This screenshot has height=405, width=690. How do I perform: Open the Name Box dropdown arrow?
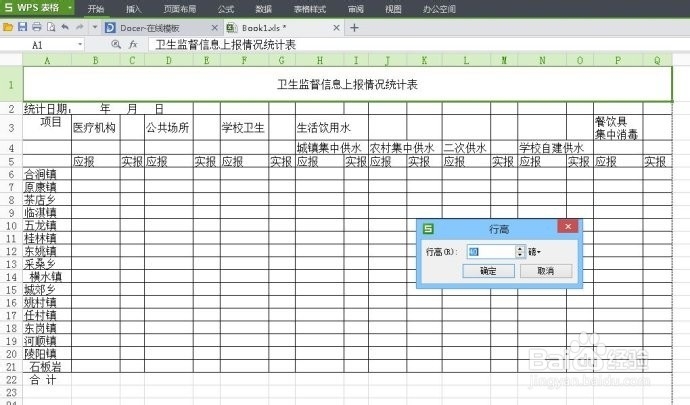coord(80,44)
